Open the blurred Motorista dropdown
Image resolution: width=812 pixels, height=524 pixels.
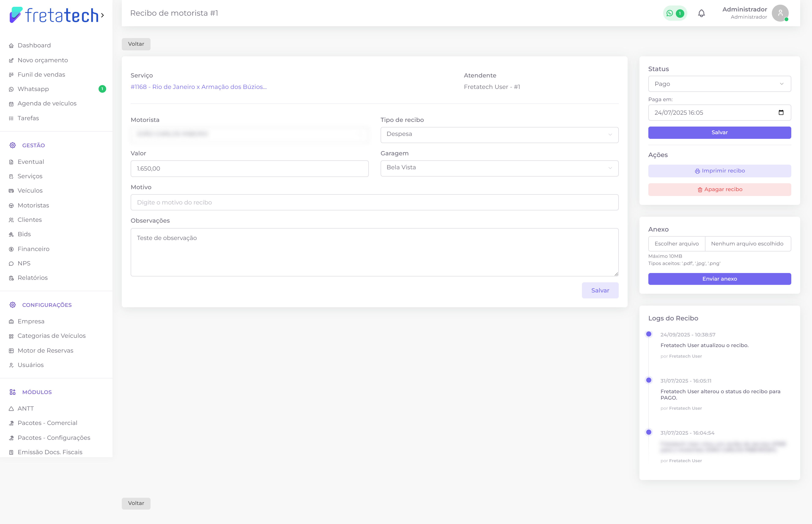pos(250,135)
